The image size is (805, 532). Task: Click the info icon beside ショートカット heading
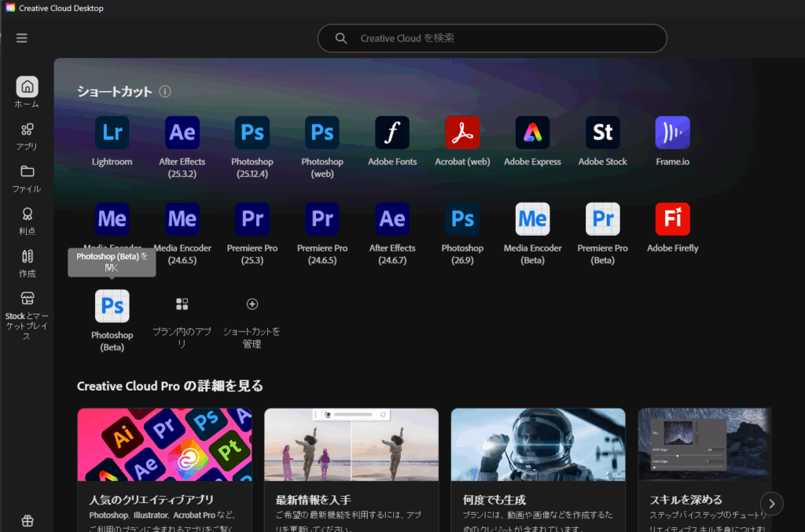(x=165, y=91)
